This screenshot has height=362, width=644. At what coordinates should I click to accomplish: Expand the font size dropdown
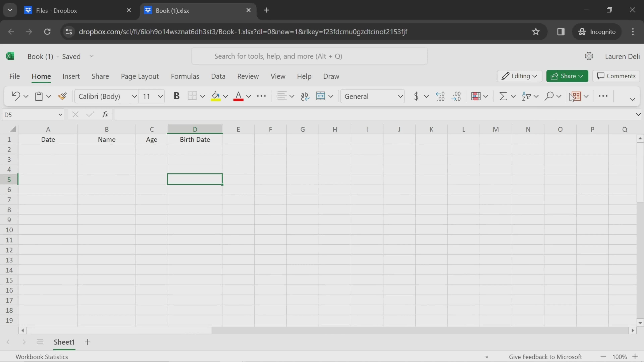coord(160,96)
